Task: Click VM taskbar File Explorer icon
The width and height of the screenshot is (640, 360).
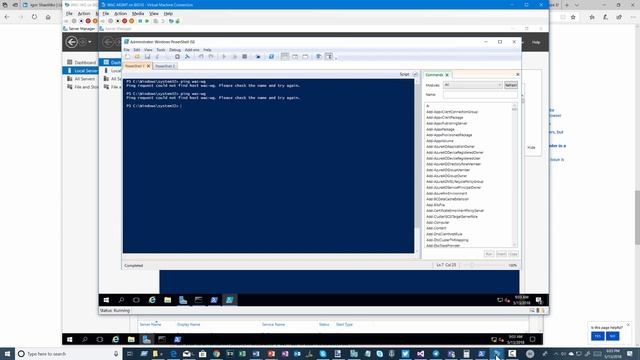Action: point(167,300)
